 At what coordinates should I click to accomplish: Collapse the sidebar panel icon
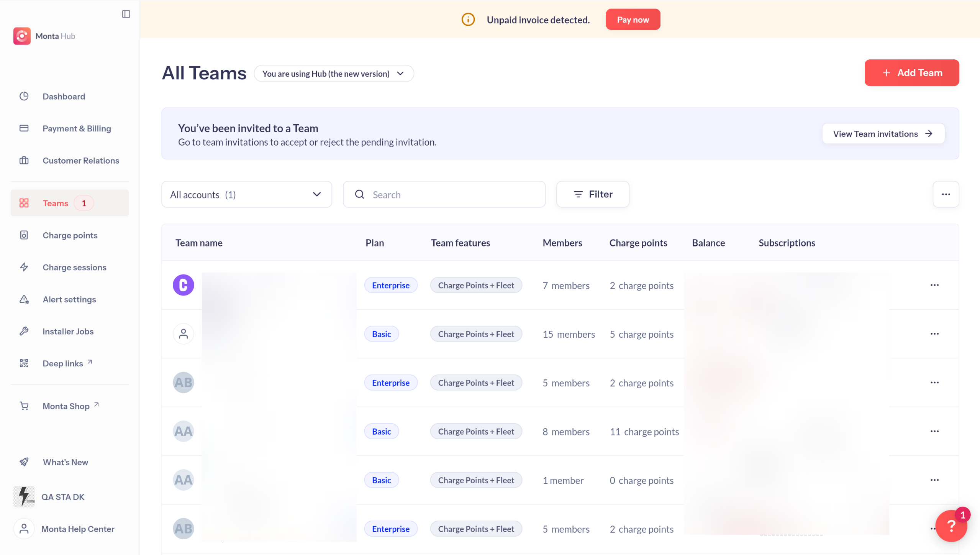(x=126, y=14)
